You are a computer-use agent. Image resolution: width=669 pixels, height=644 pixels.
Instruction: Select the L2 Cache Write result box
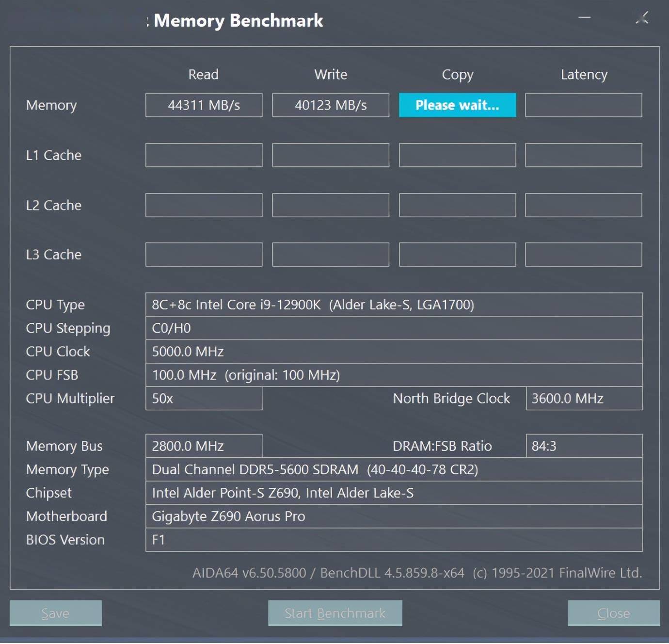pyautogui.click(x=331, y=205)
